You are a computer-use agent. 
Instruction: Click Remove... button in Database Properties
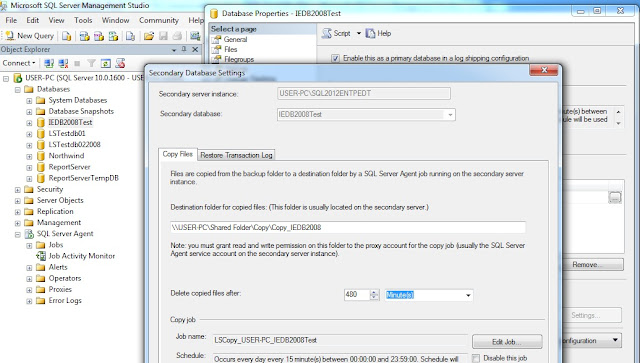(593, 265)
